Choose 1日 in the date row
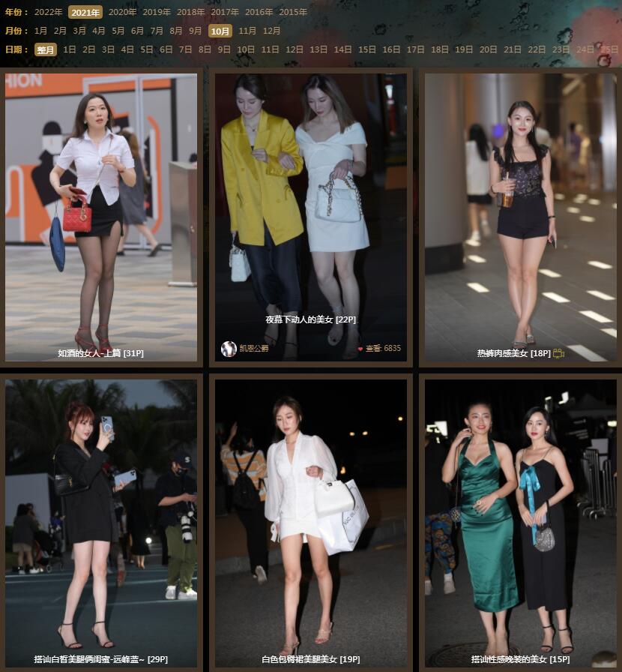 pyautogui.click(x=70, y=49)
